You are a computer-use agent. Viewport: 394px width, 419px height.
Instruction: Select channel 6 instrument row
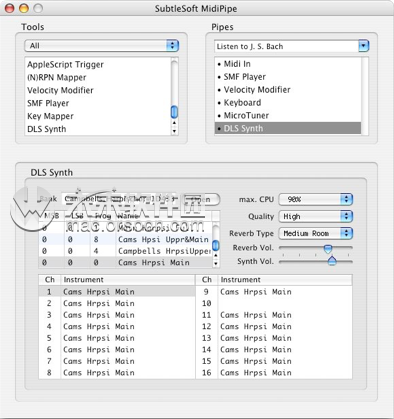tap(117, 350)
